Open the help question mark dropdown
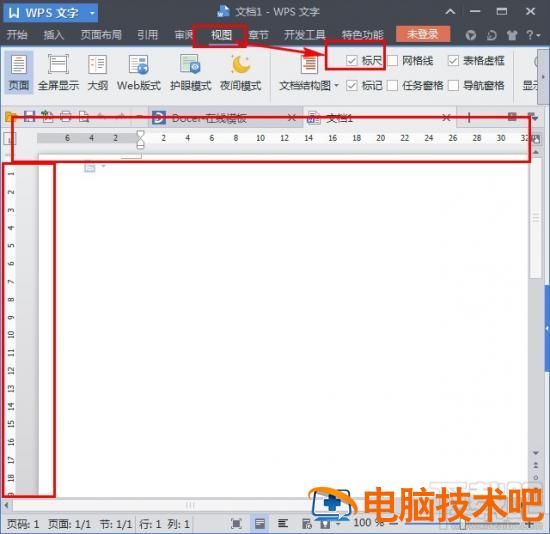The width and height of the screenshot is (550, 534). tap(533, 35)
